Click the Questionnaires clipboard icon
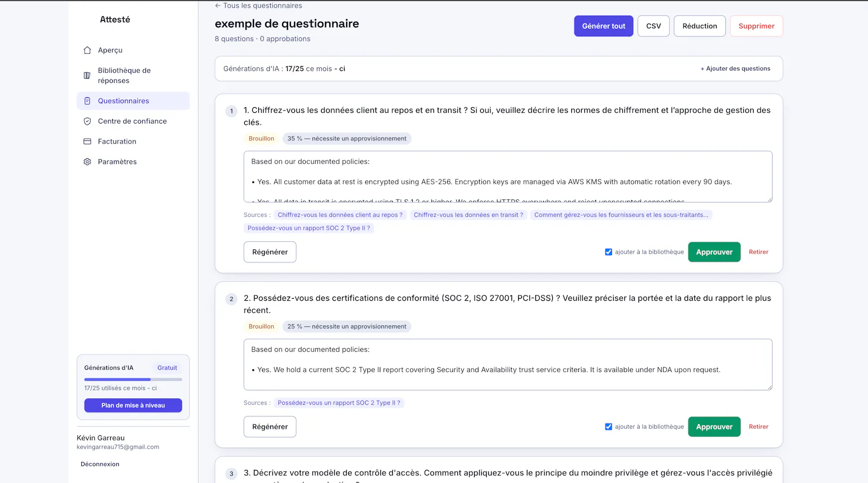Screen dimensions: 868x483 (x=87, y=101)
